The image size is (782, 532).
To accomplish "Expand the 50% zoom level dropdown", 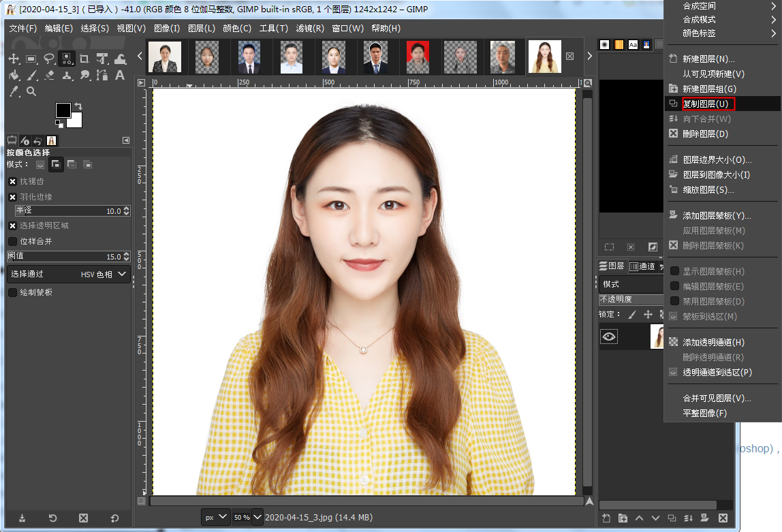I will pyautogui.click(x=257, y=518).
